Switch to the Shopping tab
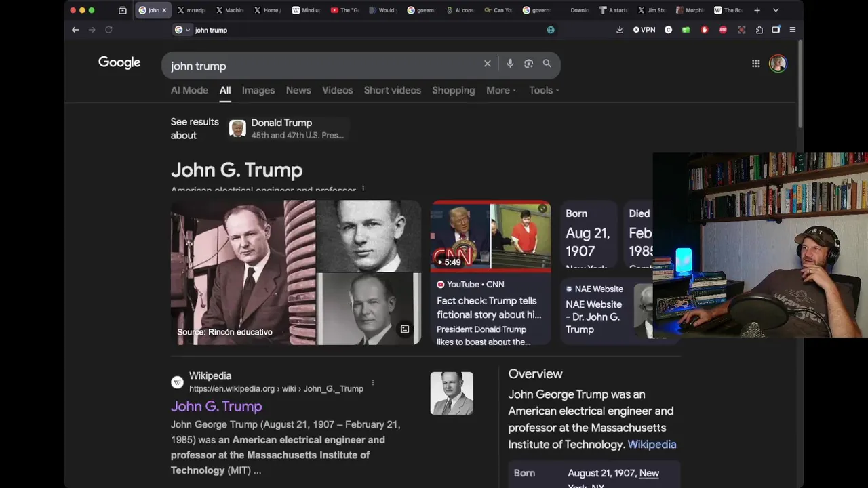Viewport: 868px width, 488px height. [454, 90]
